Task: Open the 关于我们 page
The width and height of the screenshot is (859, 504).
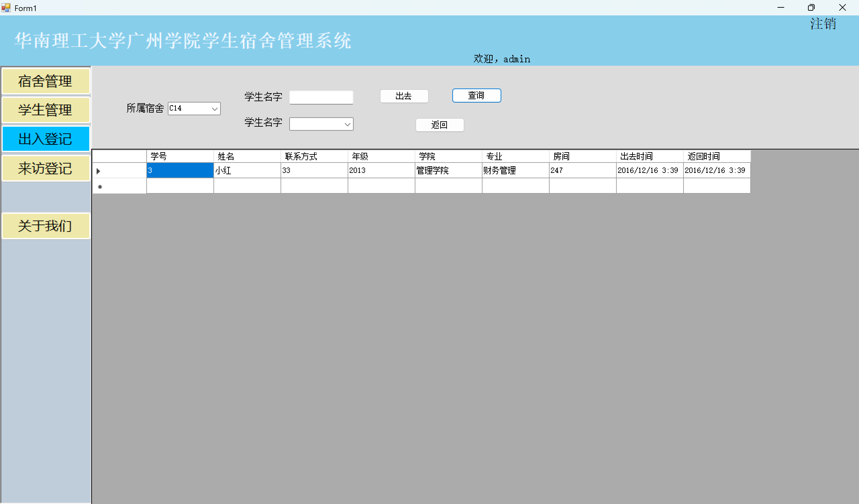Action: (46, 226)
